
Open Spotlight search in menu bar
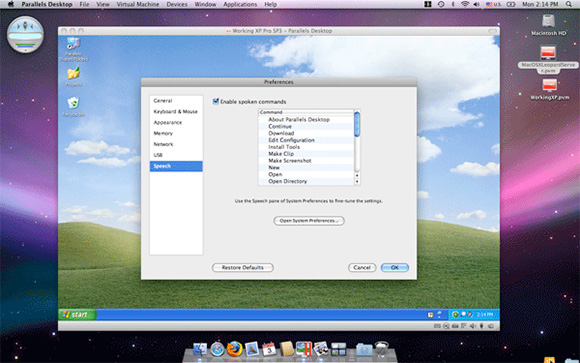click(569, 4)
